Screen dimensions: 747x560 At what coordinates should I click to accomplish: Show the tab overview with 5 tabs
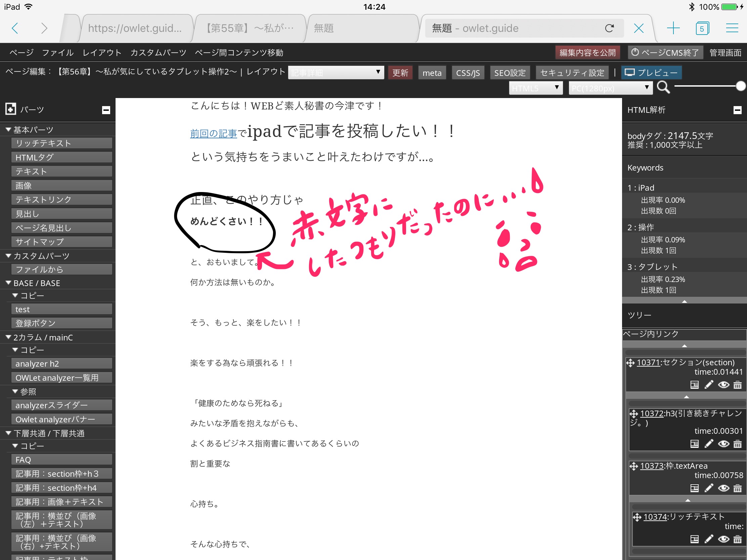[x=702, y=28]
